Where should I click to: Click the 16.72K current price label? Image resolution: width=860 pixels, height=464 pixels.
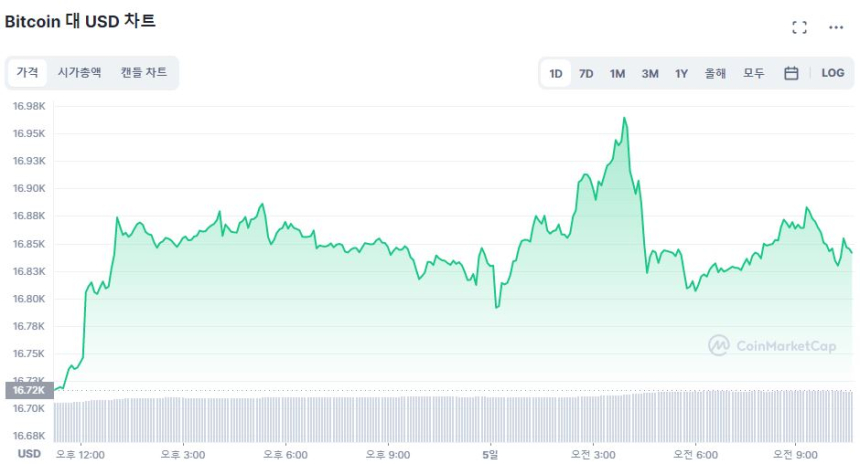pyautogui.click(x=27, y=390)
